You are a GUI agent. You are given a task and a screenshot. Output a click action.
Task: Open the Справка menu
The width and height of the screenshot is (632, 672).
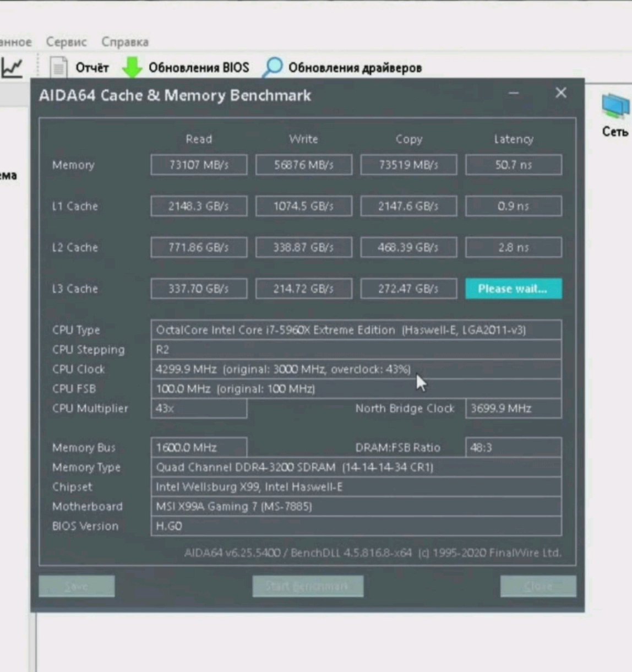(125, 42)
